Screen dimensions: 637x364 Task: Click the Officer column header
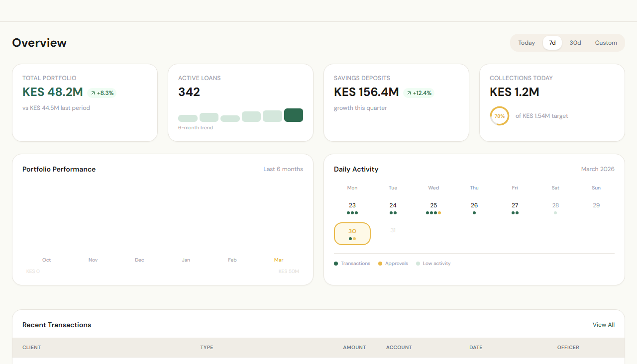point(568,348)
